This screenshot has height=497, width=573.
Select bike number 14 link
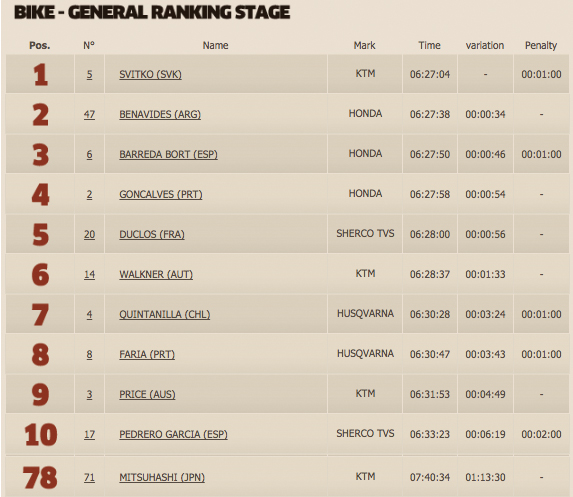coord(89,274)
